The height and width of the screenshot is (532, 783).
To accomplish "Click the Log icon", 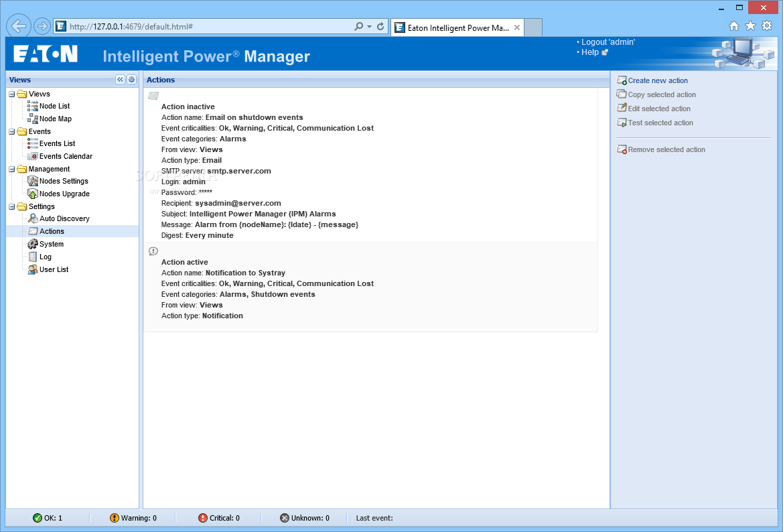I will pos(32,256).
